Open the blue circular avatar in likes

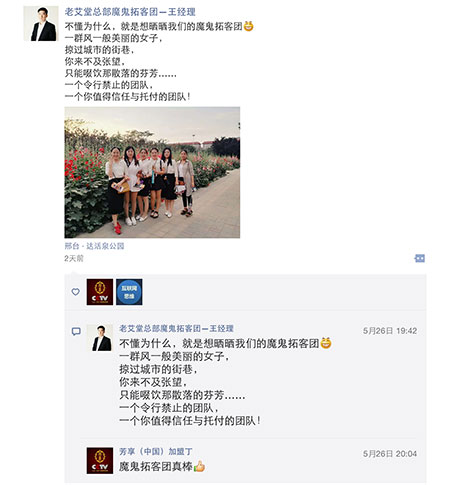coord(129,292)
